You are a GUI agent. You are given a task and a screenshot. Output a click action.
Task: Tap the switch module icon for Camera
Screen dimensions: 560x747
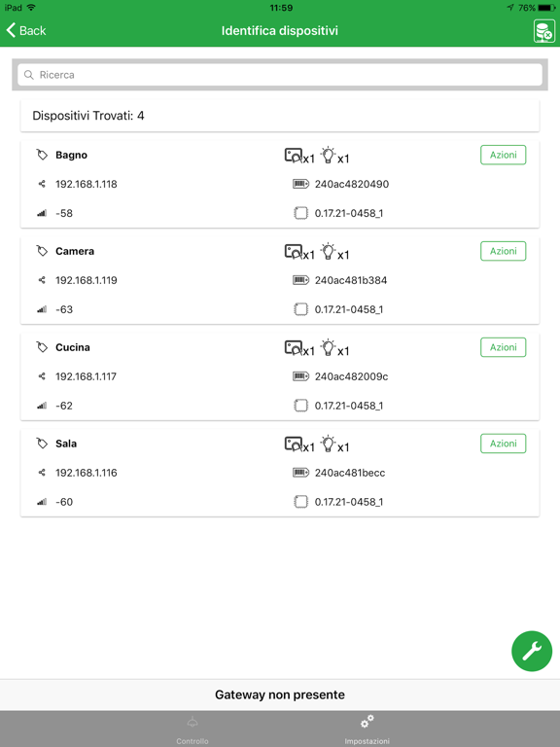[x=294, y=252]
